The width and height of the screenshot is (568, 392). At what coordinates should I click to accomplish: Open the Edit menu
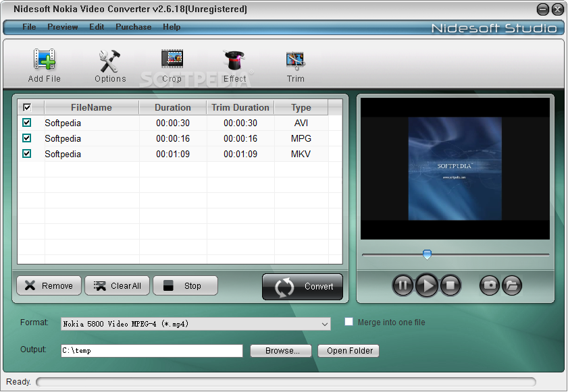[x=97, y=27]
